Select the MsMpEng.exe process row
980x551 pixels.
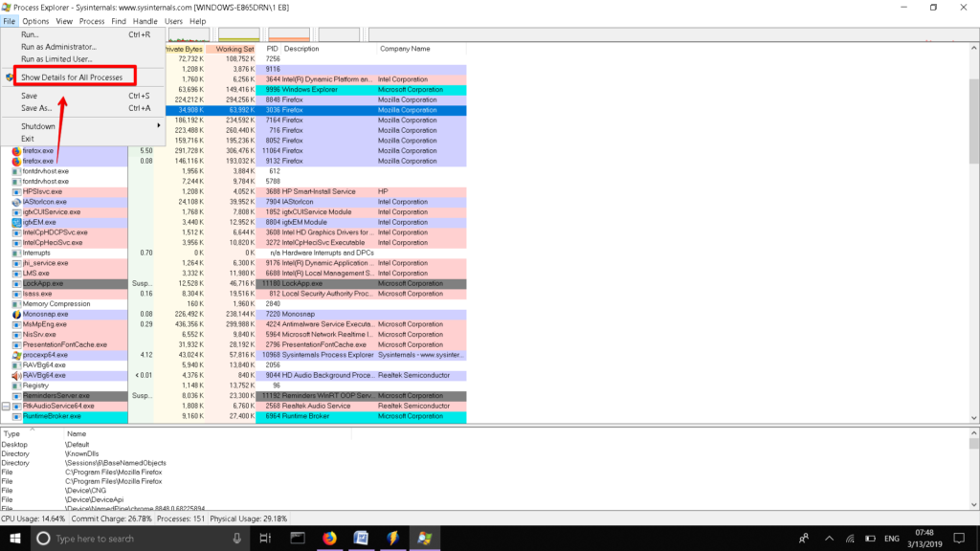[234, 324]
